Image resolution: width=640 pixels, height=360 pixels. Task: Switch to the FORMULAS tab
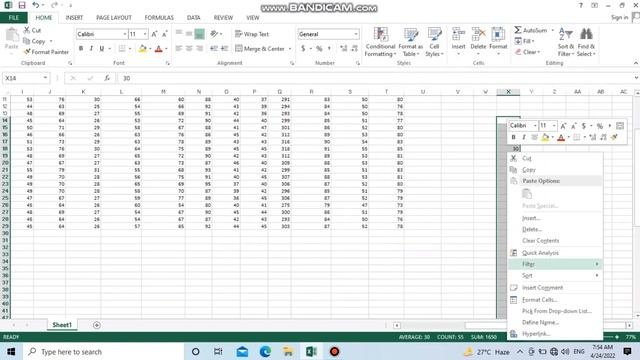click(159, 18)
